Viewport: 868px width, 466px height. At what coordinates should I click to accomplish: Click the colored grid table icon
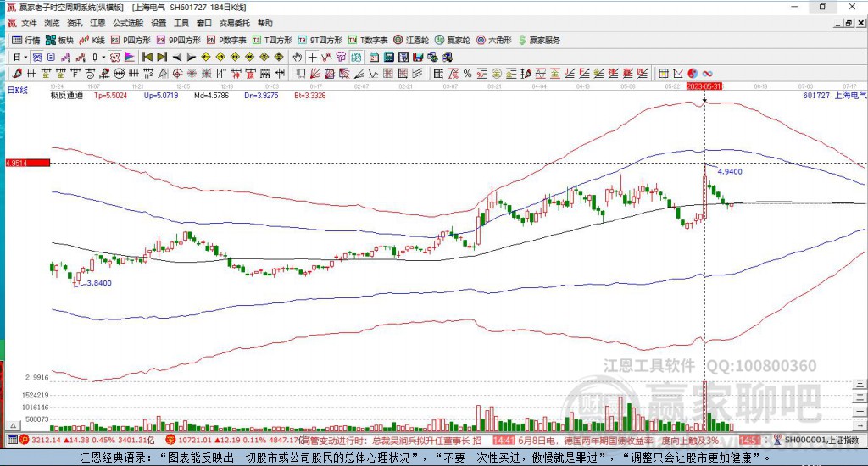coord(663,73)
